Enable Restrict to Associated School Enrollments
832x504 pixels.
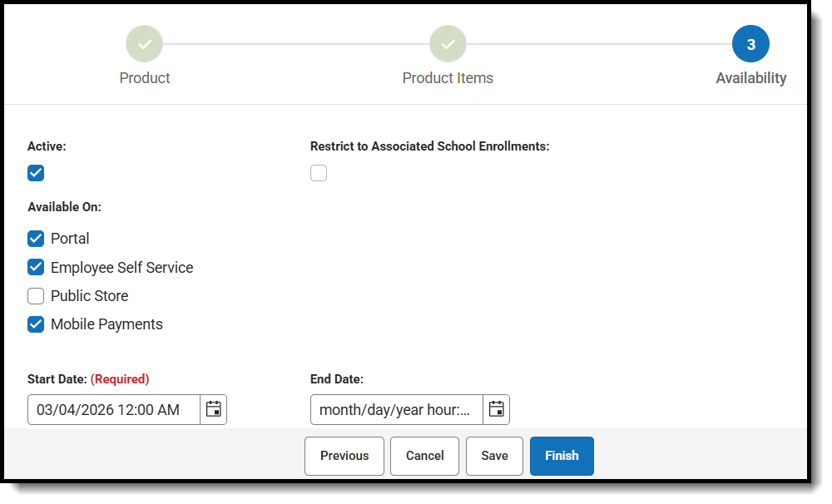pos(319,173)
